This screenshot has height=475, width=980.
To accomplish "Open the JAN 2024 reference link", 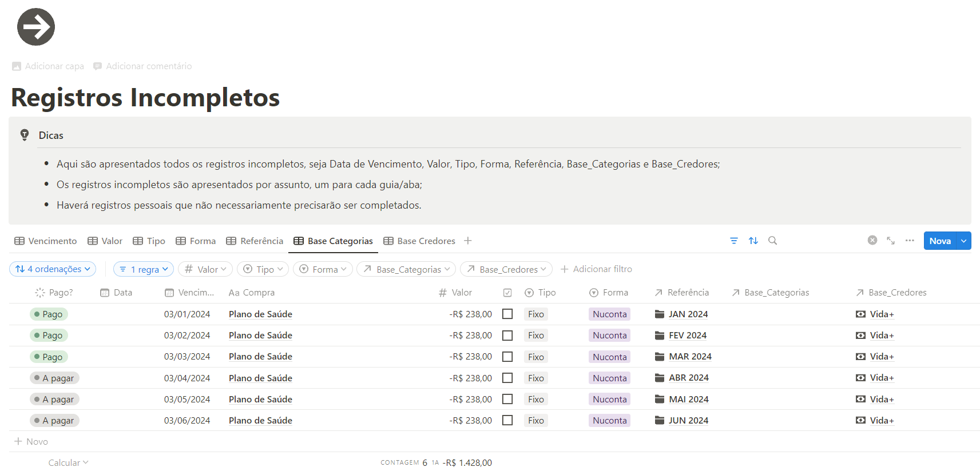I will coord(688,314).
